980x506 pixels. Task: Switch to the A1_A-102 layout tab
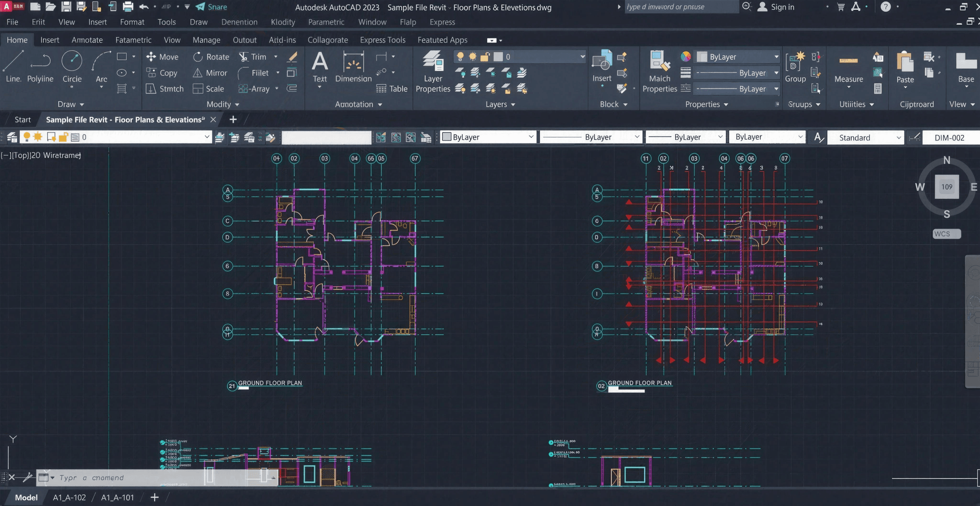pos(69,497)
